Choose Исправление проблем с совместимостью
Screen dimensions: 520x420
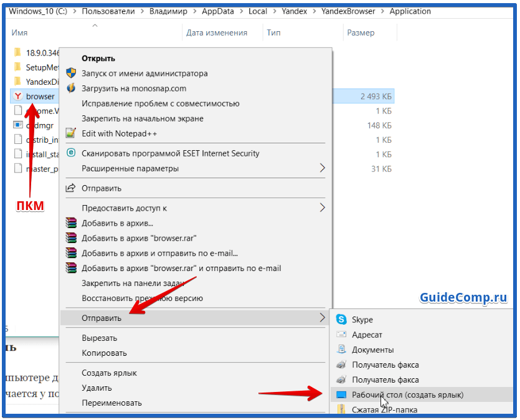tap(196, 103)
